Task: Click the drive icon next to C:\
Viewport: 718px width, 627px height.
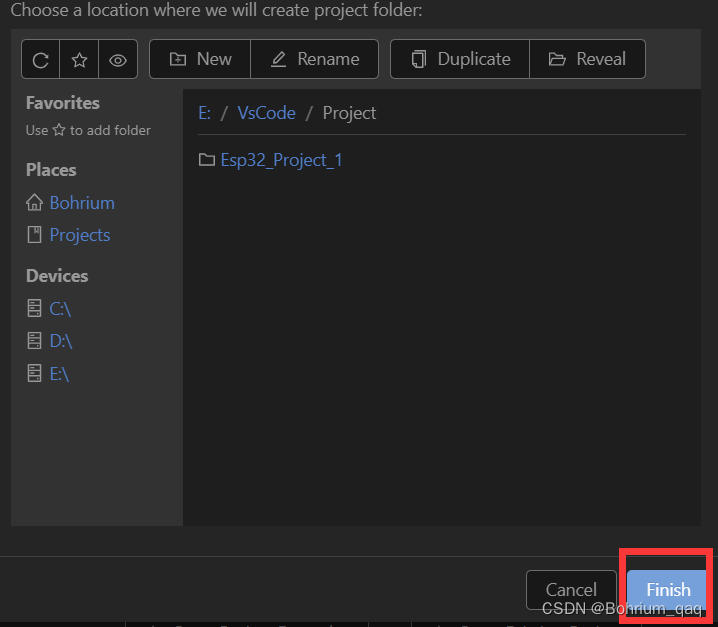Action: (34, 308)
